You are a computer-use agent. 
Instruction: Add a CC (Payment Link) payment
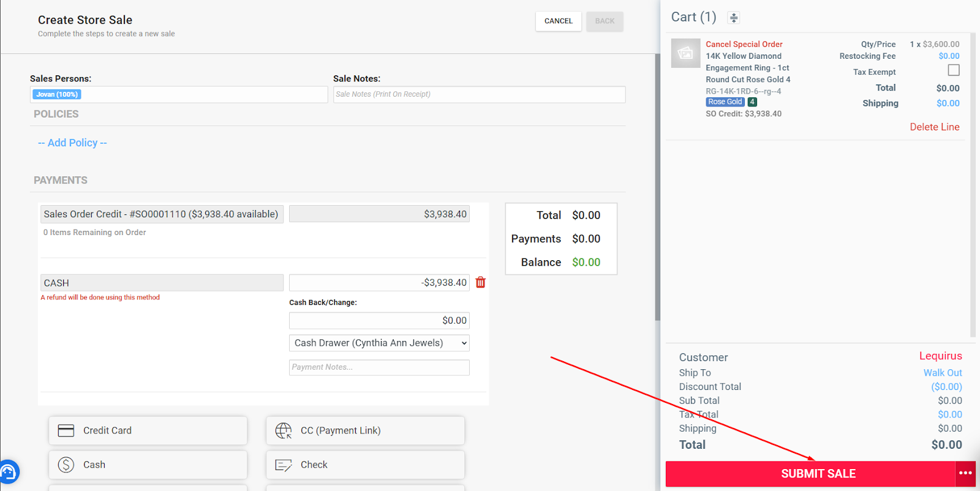(x=365, y=430)
